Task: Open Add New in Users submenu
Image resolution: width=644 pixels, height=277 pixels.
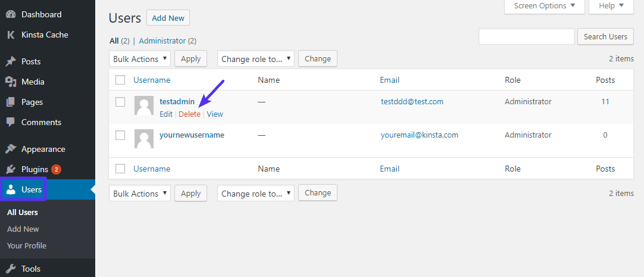Action: click(23, 229)
